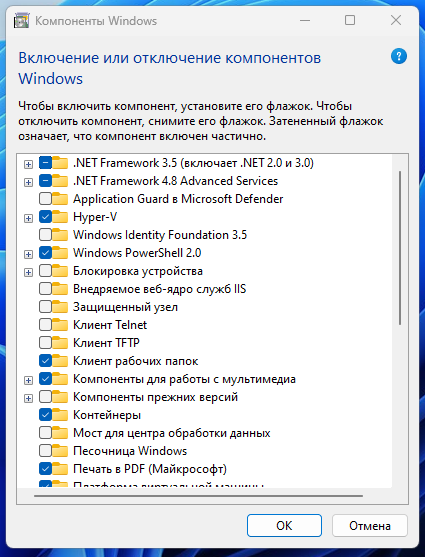Select the text Мост для центра обработки данных
This screenshot has height=557, width=425.
click(172, 433)
